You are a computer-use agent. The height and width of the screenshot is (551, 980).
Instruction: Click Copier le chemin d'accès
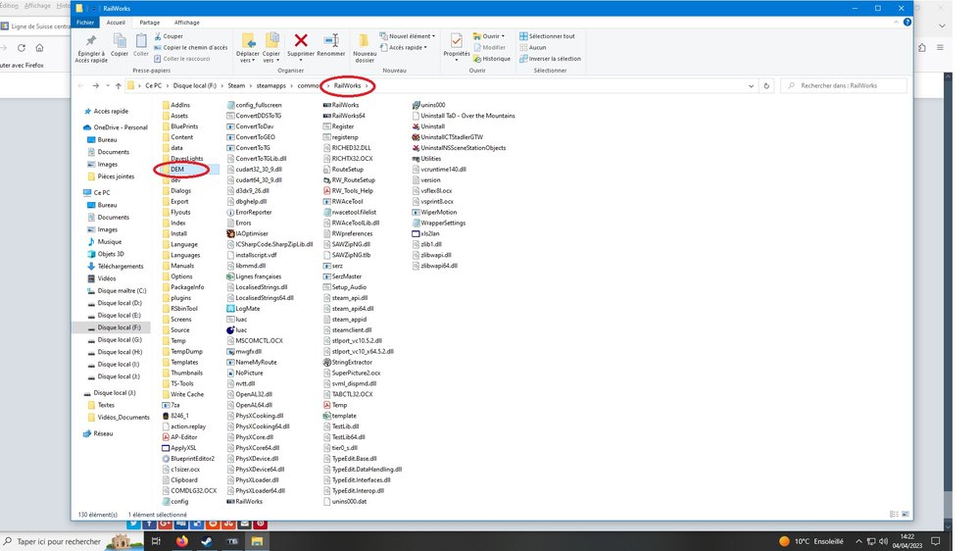coord(191,47)
